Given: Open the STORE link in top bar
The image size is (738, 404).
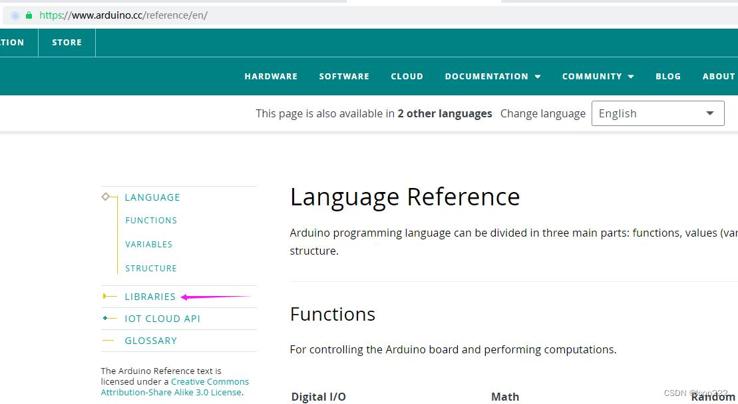Looking at the screenshot, I should 67,42.
